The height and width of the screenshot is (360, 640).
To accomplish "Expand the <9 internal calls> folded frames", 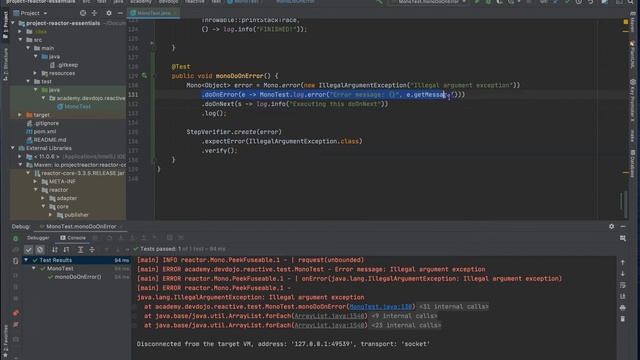I will pos(404,316).
